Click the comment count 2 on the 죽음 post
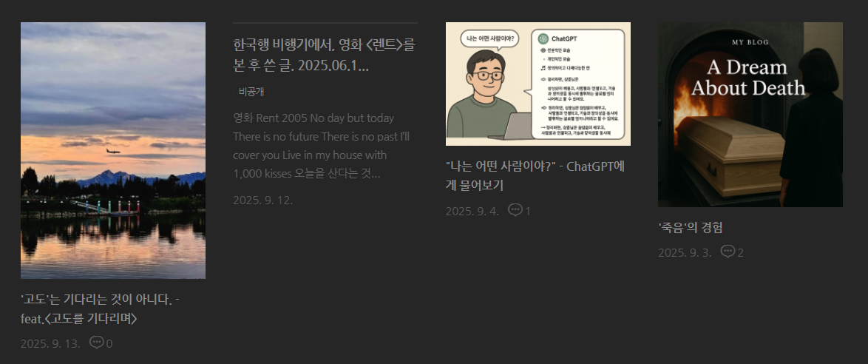This screenshot has height=364, width=868. point(741,252)
